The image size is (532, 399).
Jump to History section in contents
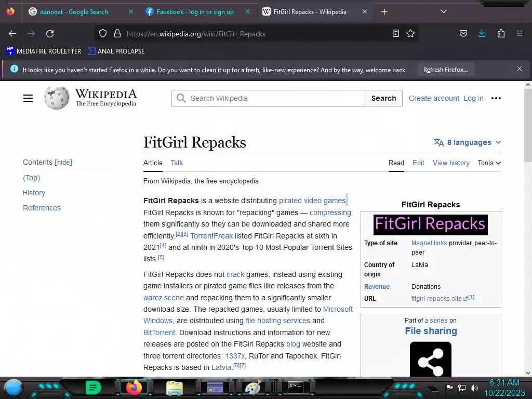tap(34, 193)
